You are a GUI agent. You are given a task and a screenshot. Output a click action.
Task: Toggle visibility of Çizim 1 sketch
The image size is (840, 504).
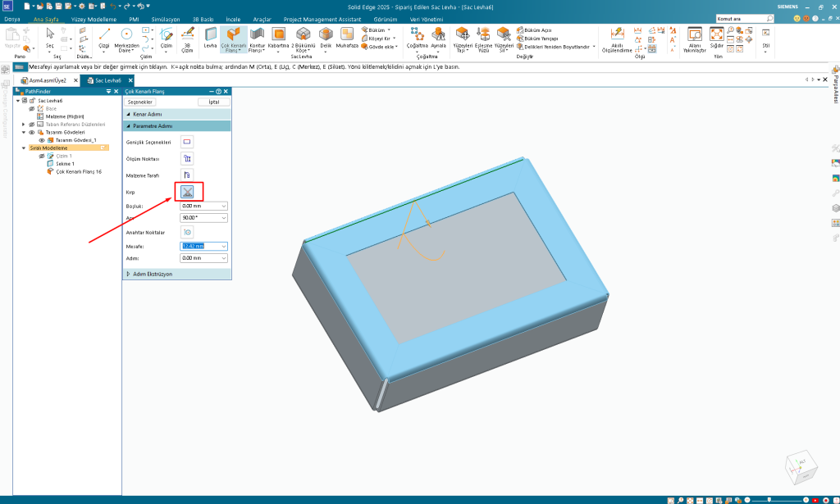click(x=41, y=156)
